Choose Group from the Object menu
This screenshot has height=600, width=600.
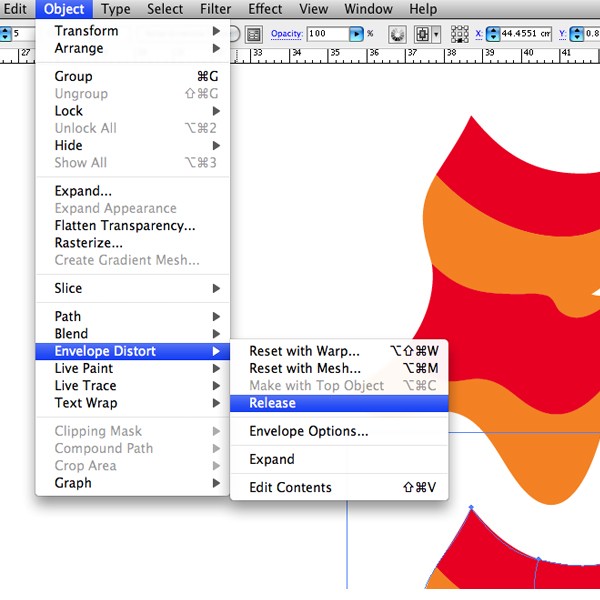(x=132, y=76)
